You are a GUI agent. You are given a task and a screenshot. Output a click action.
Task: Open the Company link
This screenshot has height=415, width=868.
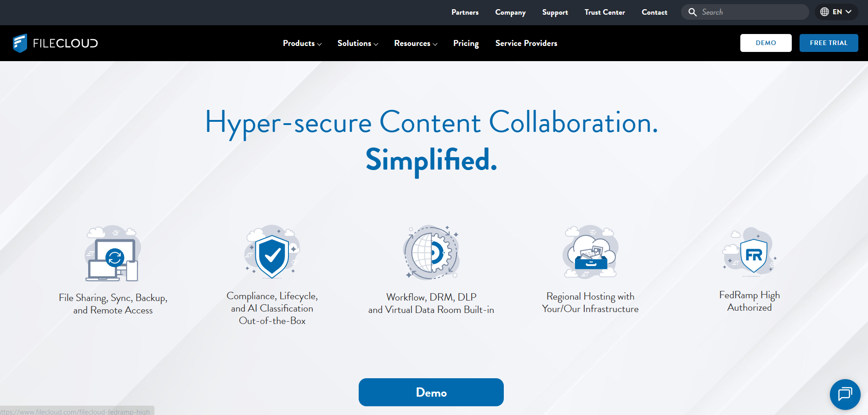coord(510,12)
